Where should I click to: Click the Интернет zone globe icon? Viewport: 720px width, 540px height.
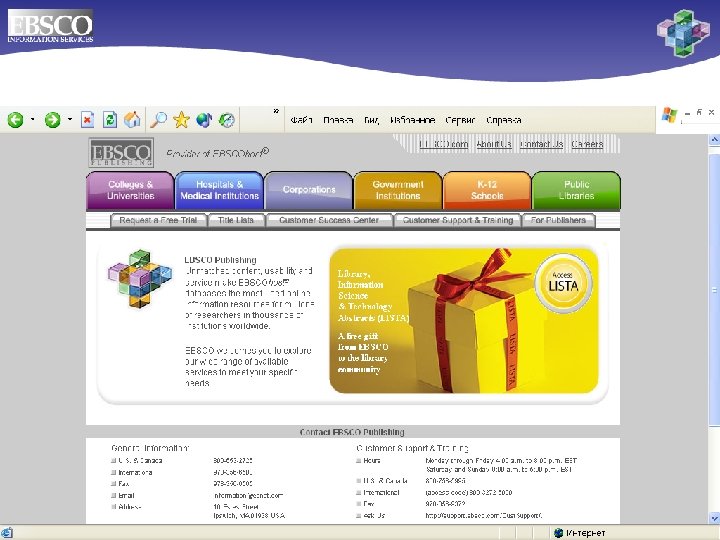(558, 533)
